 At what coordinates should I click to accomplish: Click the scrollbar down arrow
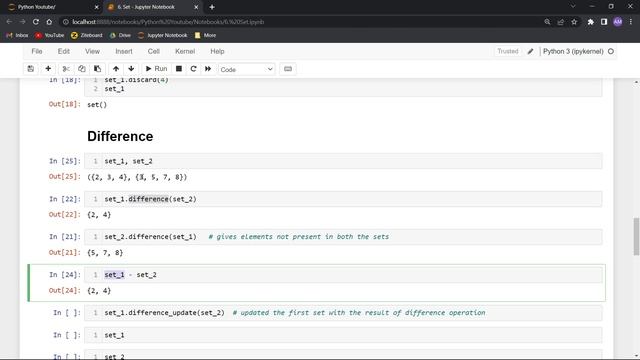(x=636, y=356)
